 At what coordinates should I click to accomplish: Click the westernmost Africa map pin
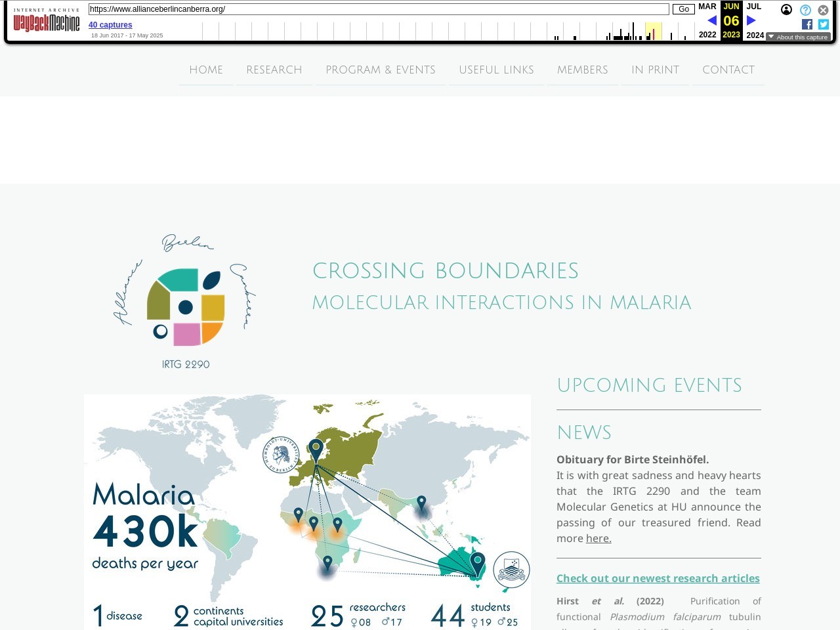tap(299, 514)
